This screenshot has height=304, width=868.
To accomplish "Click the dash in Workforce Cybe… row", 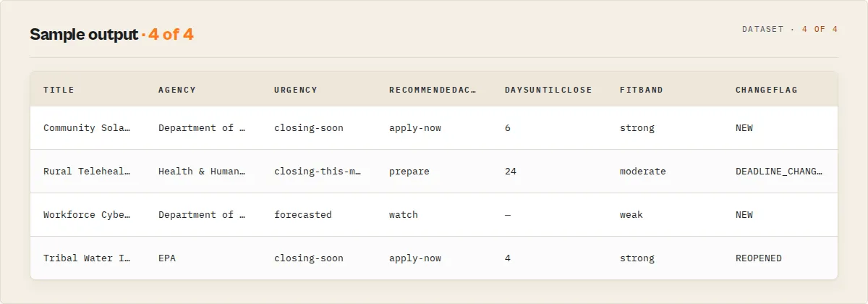I will coord(508,215).
